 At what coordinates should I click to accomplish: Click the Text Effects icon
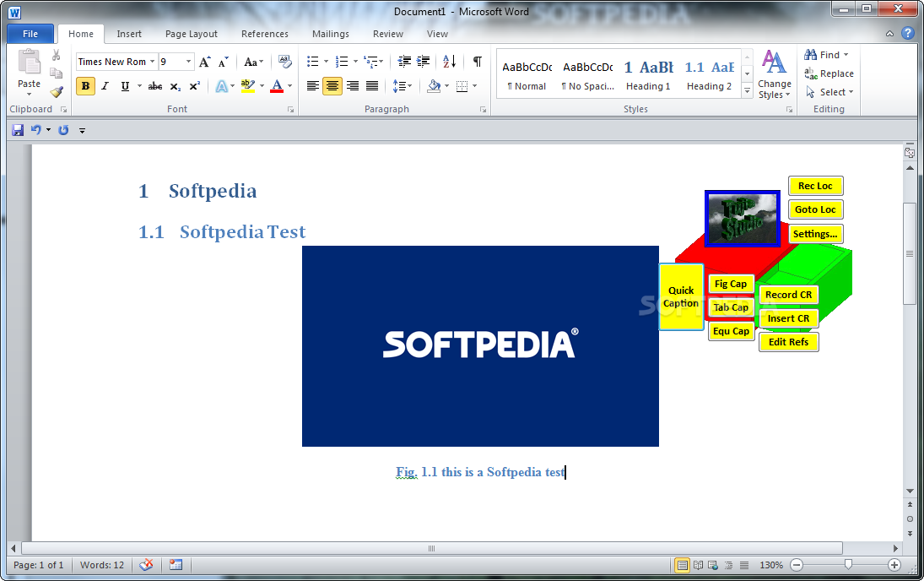point(222,86)
